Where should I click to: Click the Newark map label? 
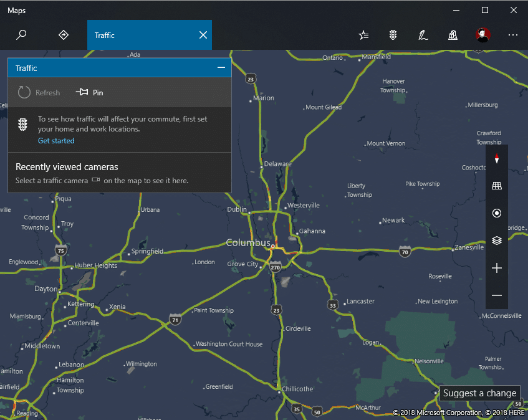(393, 220)
